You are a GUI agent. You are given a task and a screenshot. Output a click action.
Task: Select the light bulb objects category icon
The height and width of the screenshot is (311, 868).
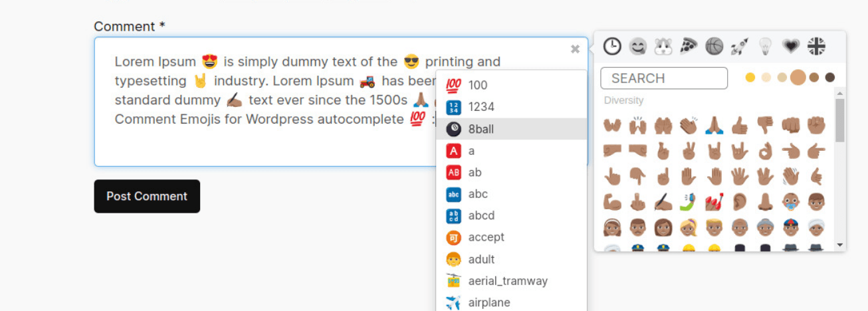pyautogui.click(x=764, y=47)
